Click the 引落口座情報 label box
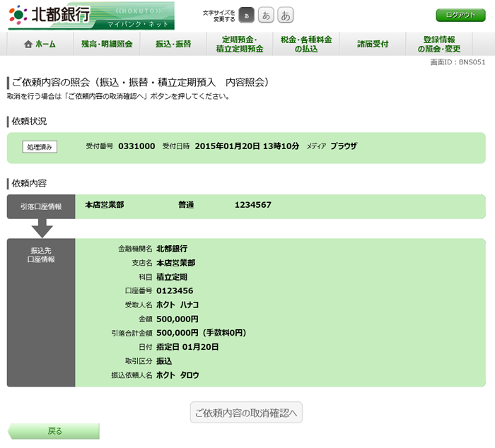Viewport: 495px width, 448px height. [x=41, y=206]
